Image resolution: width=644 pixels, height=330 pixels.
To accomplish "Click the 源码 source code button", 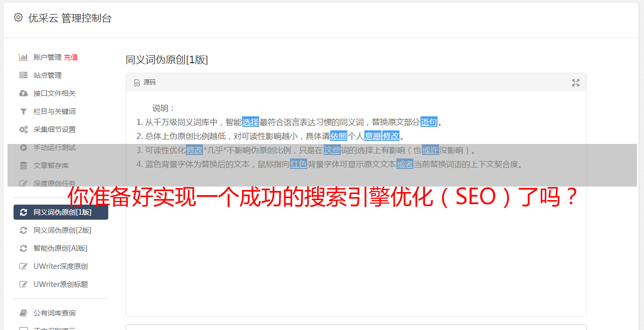I will [x=145, y=82].
